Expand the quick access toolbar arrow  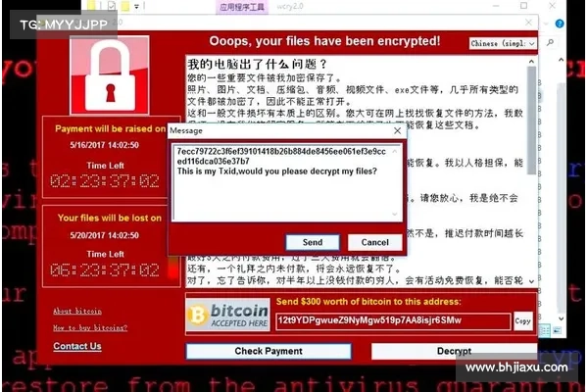point(136,7)
